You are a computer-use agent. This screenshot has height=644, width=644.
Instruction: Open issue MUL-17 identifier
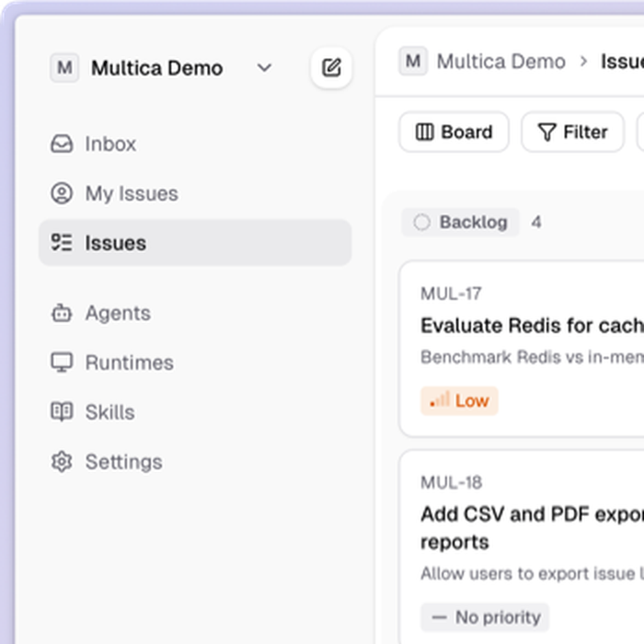coord(451,293)
